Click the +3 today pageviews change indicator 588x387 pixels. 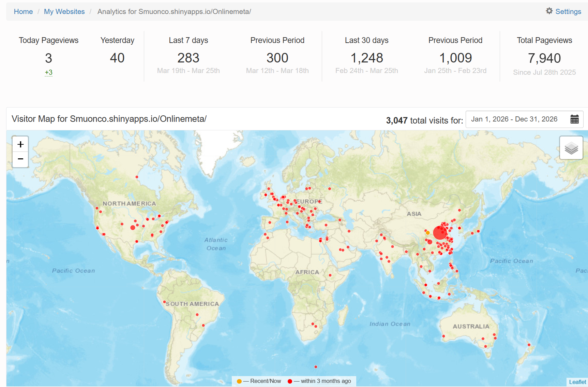pos(48,72)
